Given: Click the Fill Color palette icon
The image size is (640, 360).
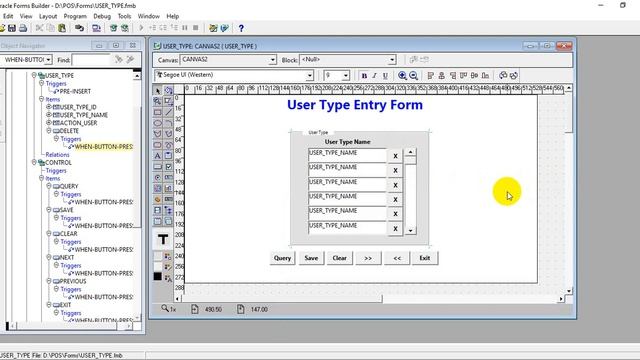Looking at the screenshot, I should pos(168,256).
